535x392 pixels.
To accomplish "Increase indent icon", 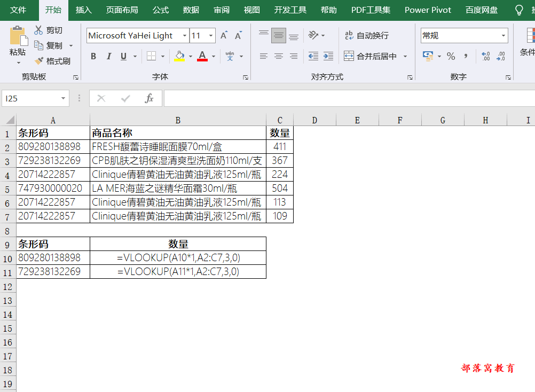I will pos(328,56).
